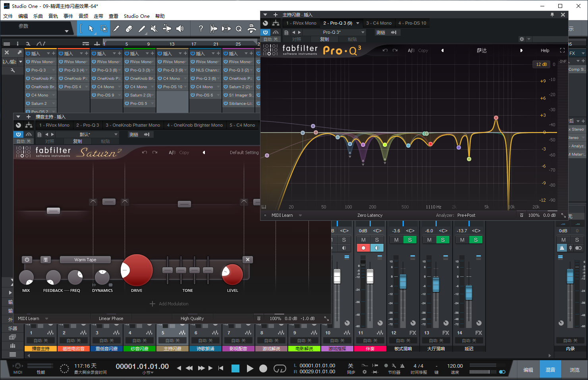Click the Play button in transport
Screen dimensions: 588x380
[x=250, y=368]
